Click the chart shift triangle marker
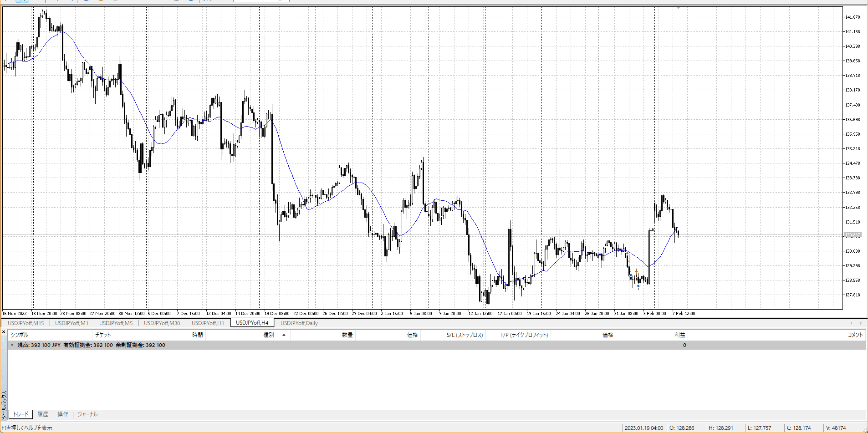 tap(678, 8)
